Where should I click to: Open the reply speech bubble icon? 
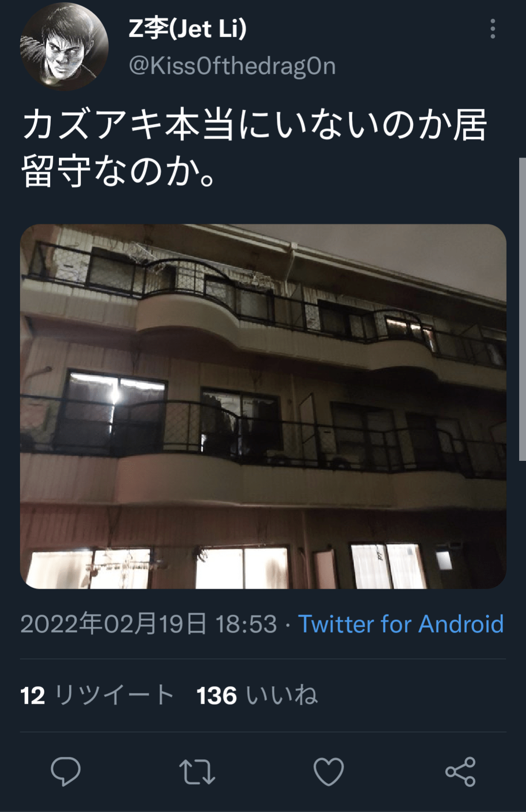[x=65, y=771]
